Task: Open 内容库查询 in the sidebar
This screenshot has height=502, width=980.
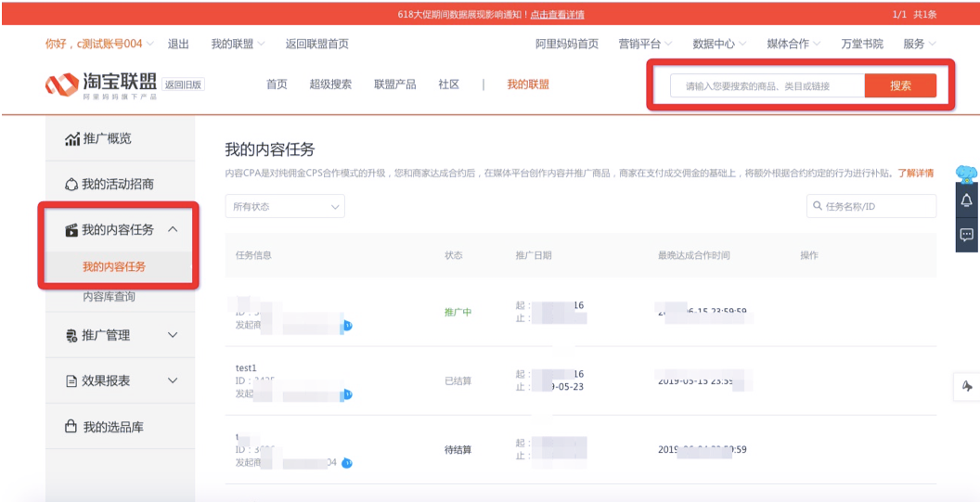Action: [x=109, y=297]
